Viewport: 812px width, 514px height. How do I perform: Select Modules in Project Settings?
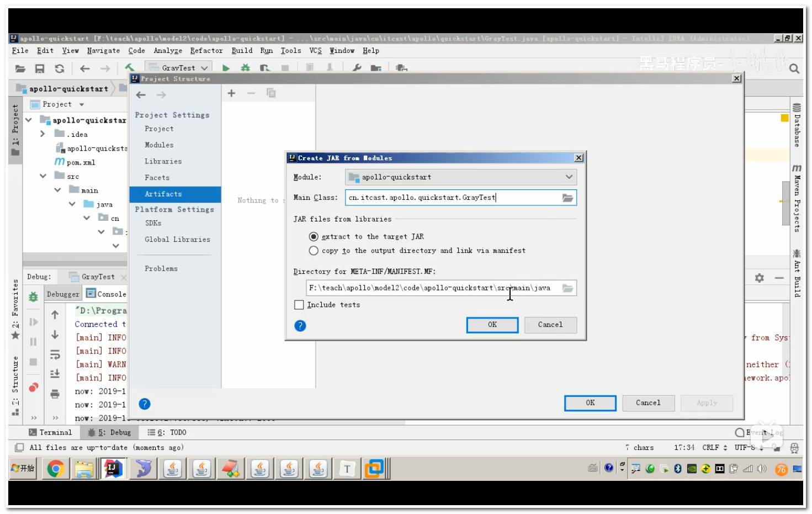[x=159, y=145]
